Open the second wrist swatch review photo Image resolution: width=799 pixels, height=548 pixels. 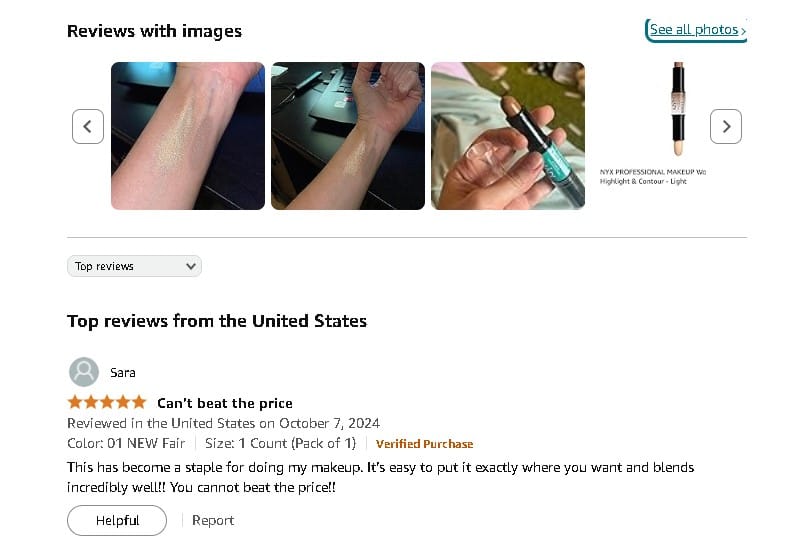tap(348, 136)
